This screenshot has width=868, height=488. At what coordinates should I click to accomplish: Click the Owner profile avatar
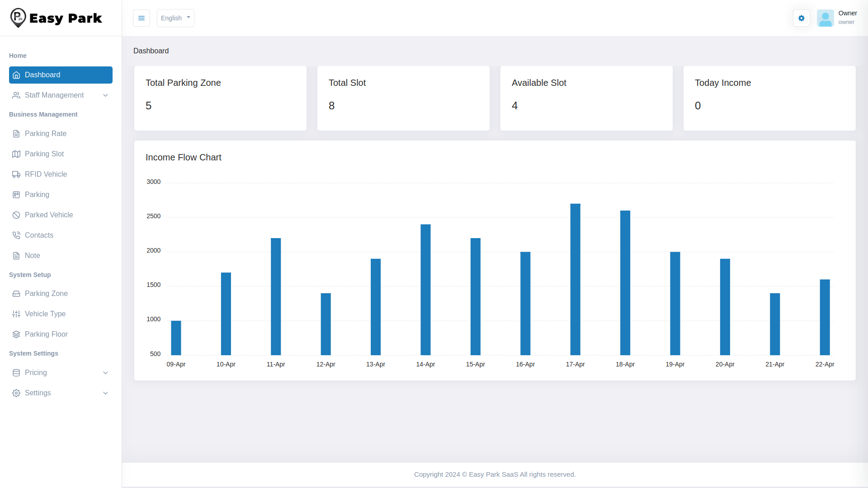(825, 18)
